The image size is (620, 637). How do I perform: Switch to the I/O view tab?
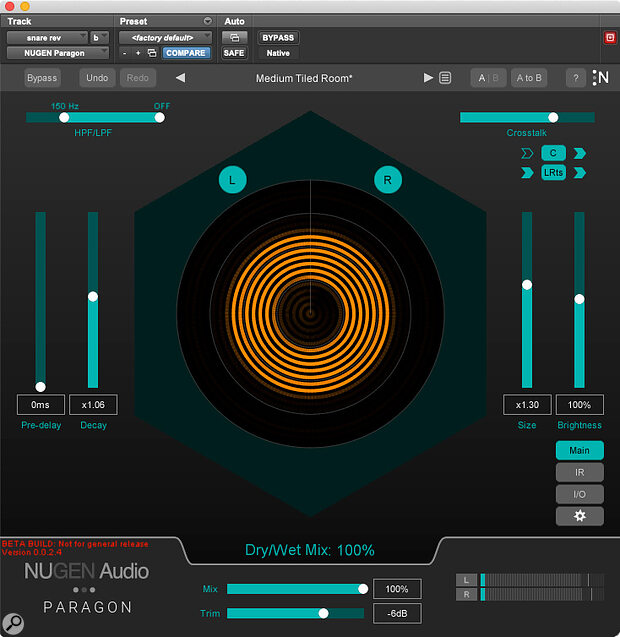[579, 494]
